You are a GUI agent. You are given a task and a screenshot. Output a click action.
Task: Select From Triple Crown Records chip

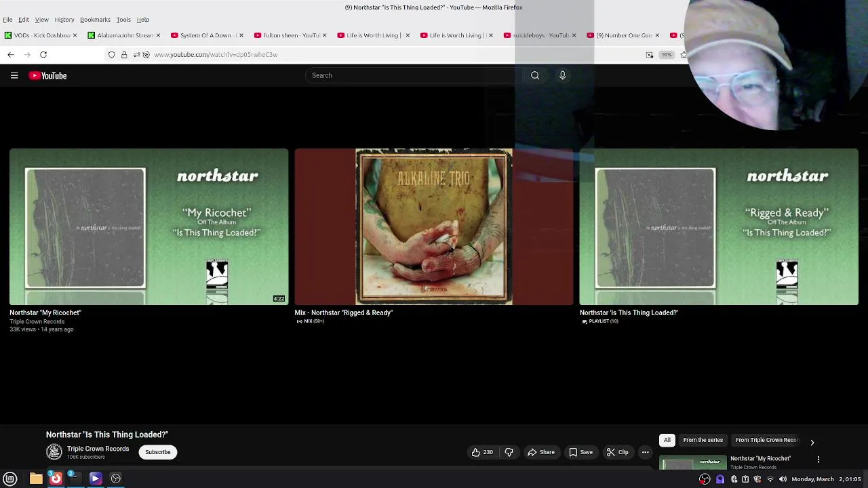(x=767, y=440)
